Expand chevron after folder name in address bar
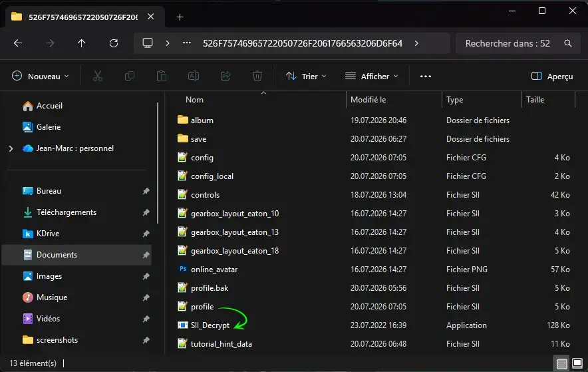This screenshot has height=372, width=588. point(416,43)
